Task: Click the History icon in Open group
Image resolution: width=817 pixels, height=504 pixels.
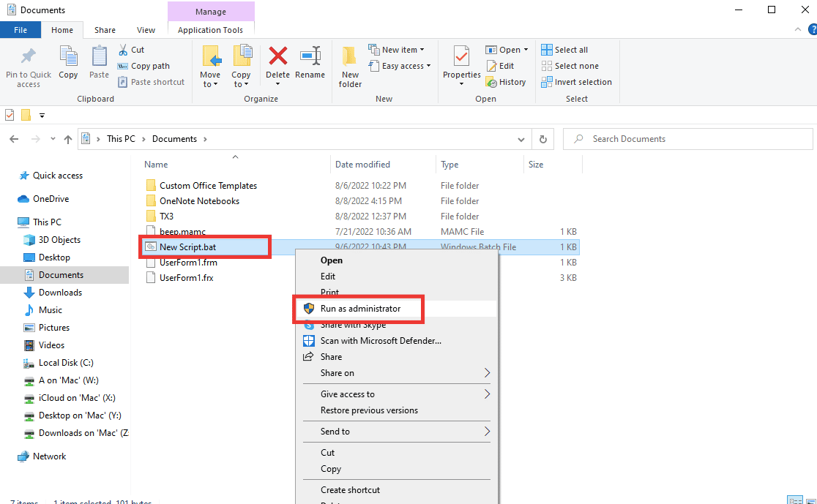Action: pos(507,82)
